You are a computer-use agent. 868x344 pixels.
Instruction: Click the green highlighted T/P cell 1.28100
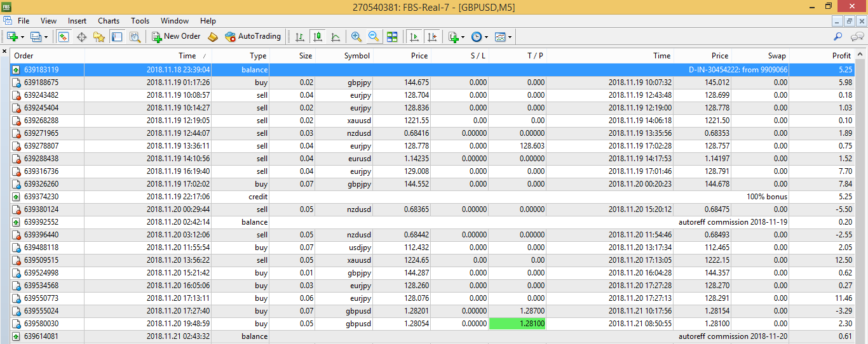(x=517, y=324)
